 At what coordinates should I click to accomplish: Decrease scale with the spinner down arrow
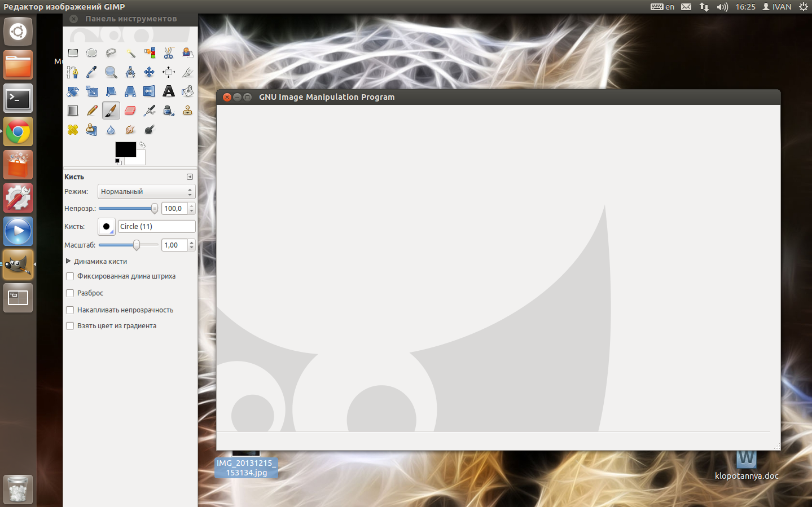(x=192, y=248)
